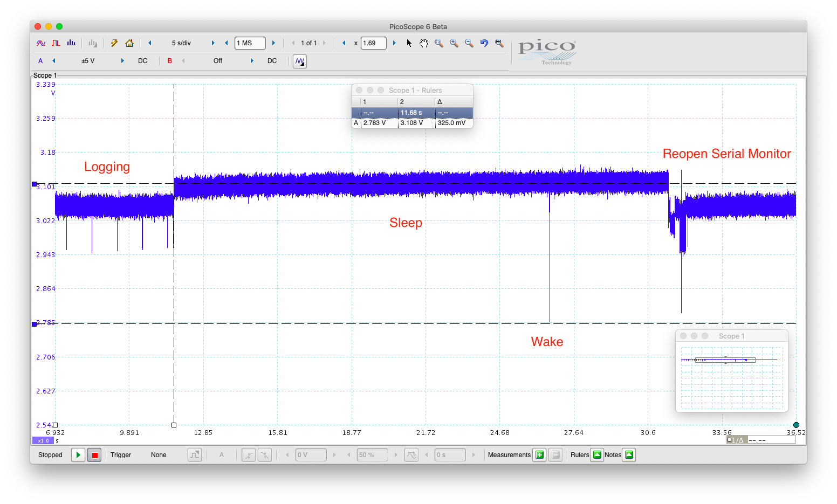
Task: Edit the zoom factor 1.69 field
Action: 374,43
